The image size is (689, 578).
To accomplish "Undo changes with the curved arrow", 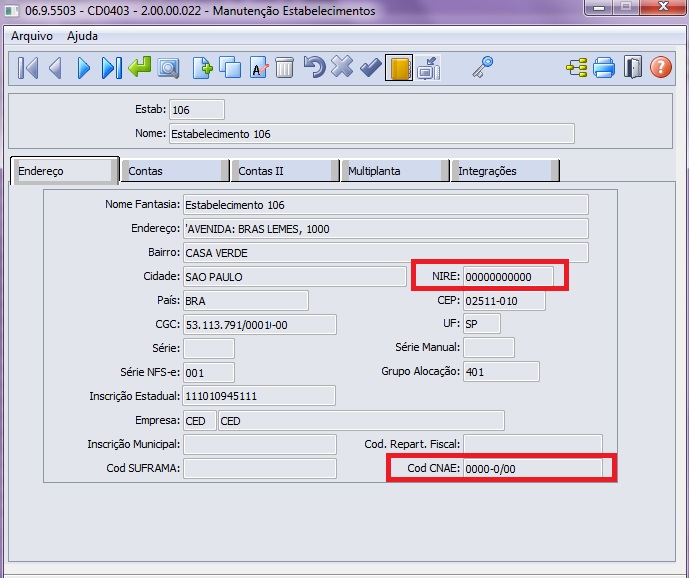I will [314, 67].
